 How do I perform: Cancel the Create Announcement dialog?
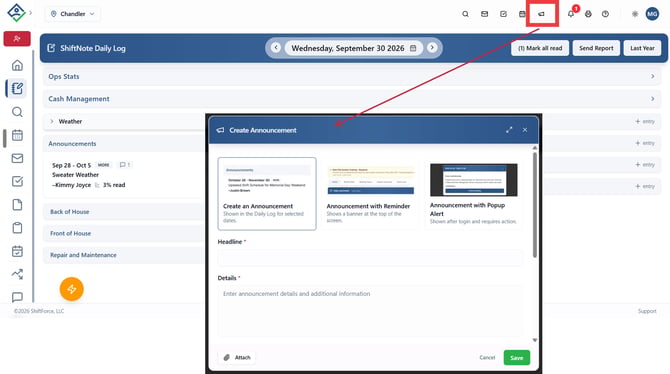pyautogui.click(x=487, y=357)
